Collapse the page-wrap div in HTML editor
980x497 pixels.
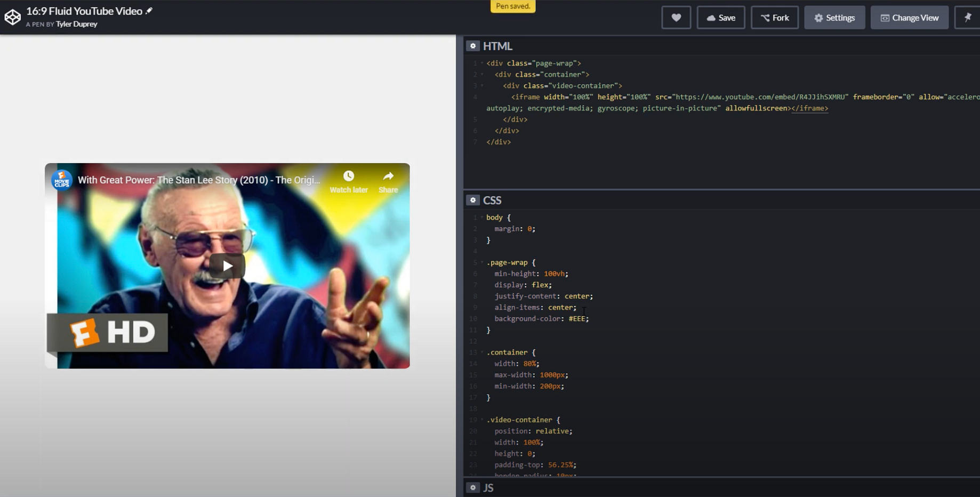coord(482,63)
